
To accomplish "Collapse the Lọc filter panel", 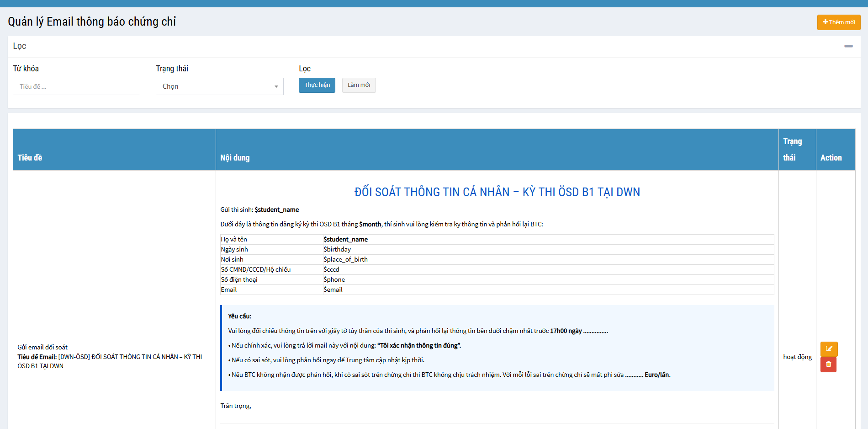I will [x=848, y=46].
